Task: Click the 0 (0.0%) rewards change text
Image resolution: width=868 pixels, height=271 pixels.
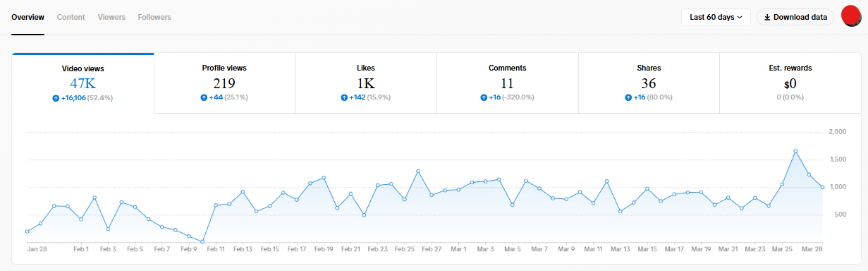Action: pyautogui.click(x=790, y=97)
